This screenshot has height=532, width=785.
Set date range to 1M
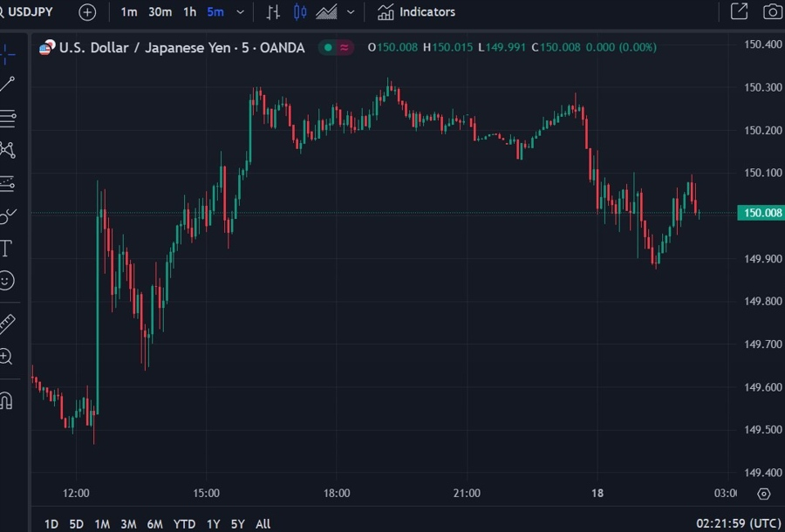[102, 524]
